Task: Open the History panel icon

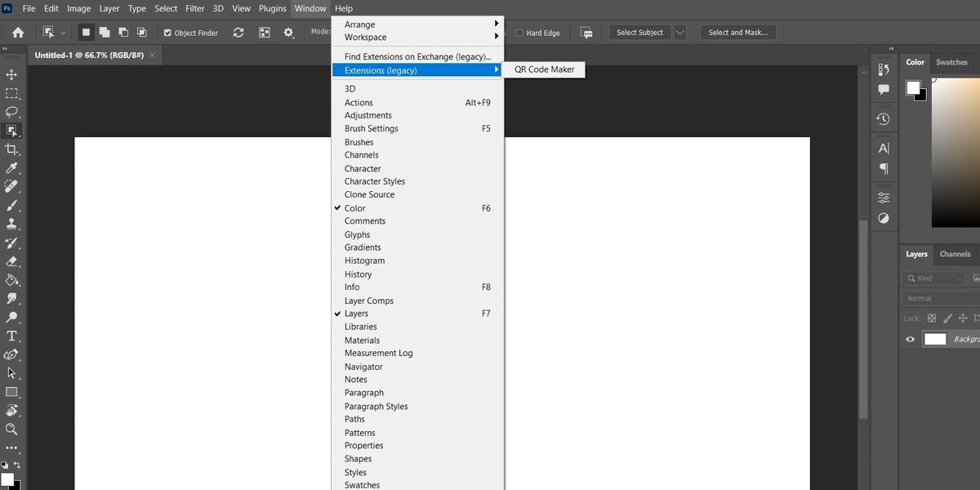Action: [884, 118]
